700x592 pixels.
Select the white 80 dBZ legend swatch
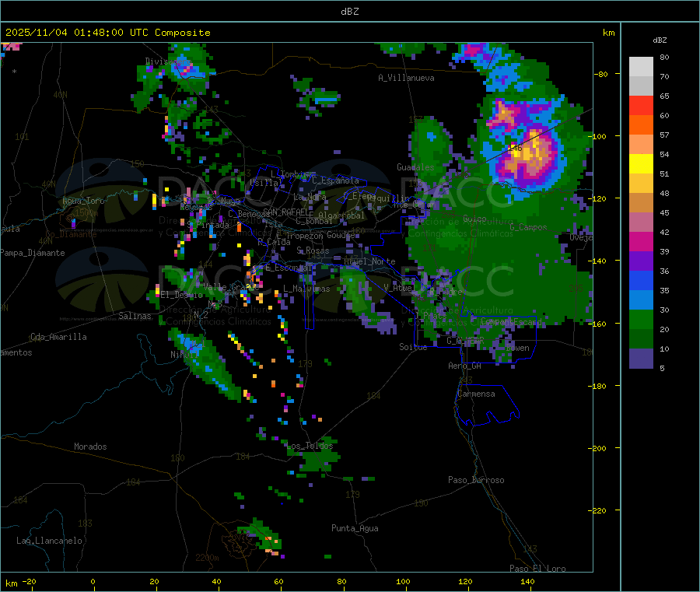(x=641, y=67)
